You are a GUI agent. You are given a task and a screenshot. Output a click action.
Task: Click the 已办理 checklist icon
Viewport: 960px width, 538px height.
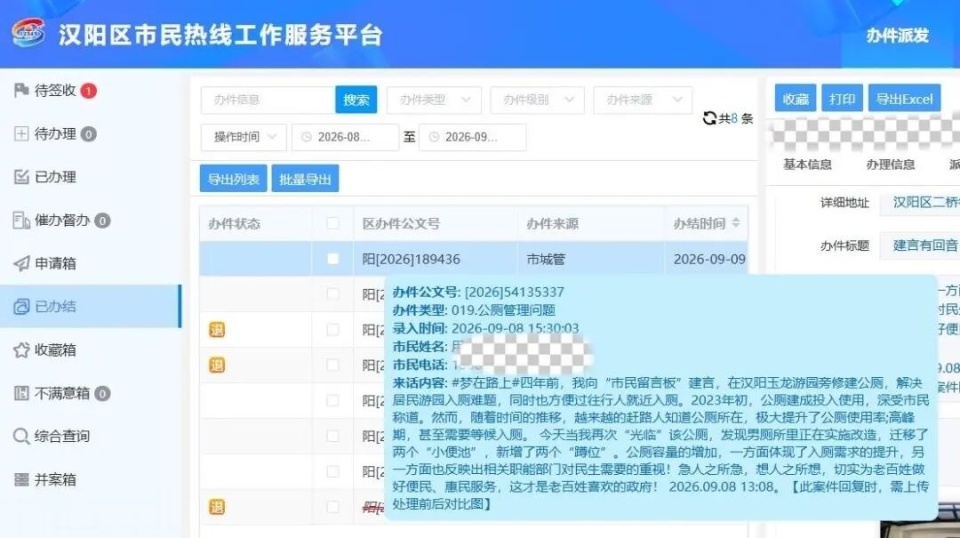coord(21,177)
